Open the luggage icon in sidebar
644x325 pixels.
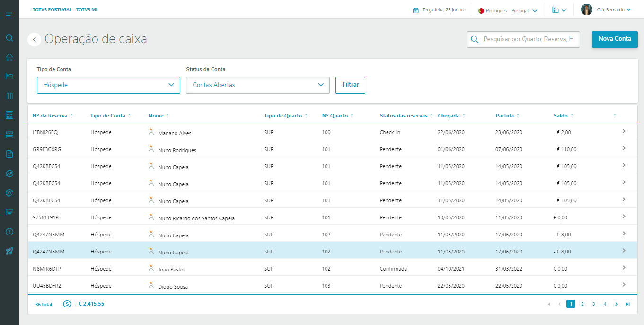click(9, 96)
